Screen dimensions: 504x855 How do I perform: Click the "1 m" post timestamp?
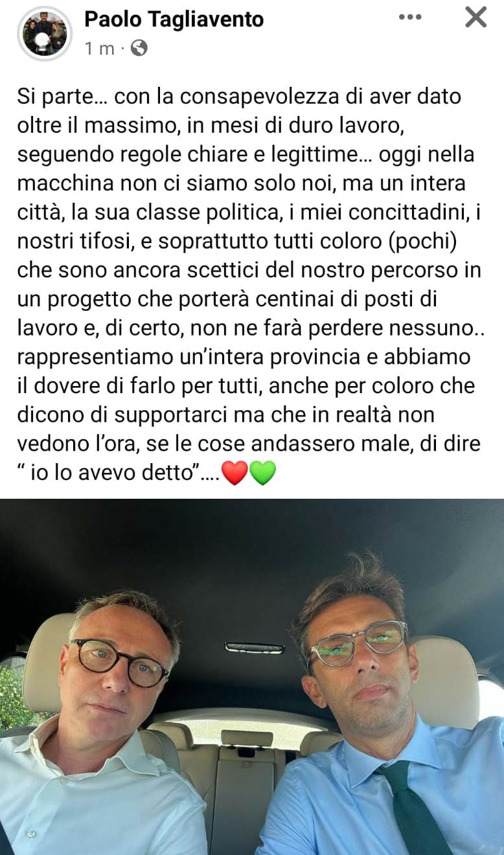[99, 49]
